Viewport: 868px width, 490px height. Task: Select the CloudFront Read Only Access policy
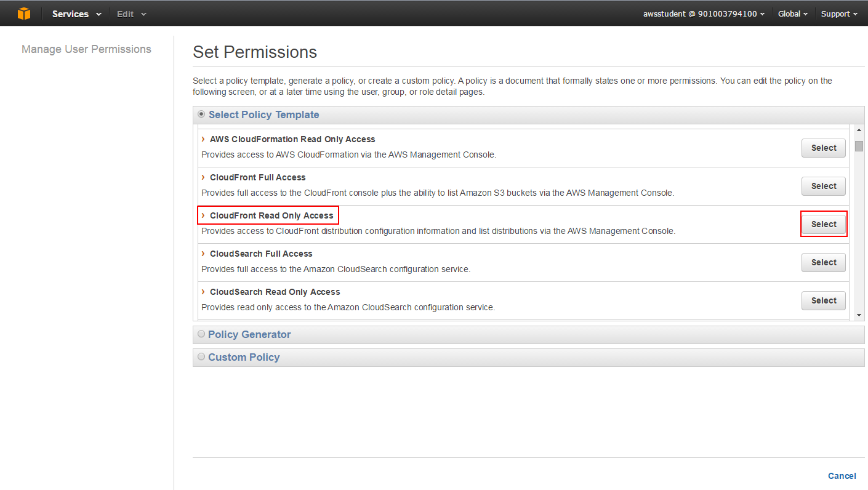click(823, 224)
